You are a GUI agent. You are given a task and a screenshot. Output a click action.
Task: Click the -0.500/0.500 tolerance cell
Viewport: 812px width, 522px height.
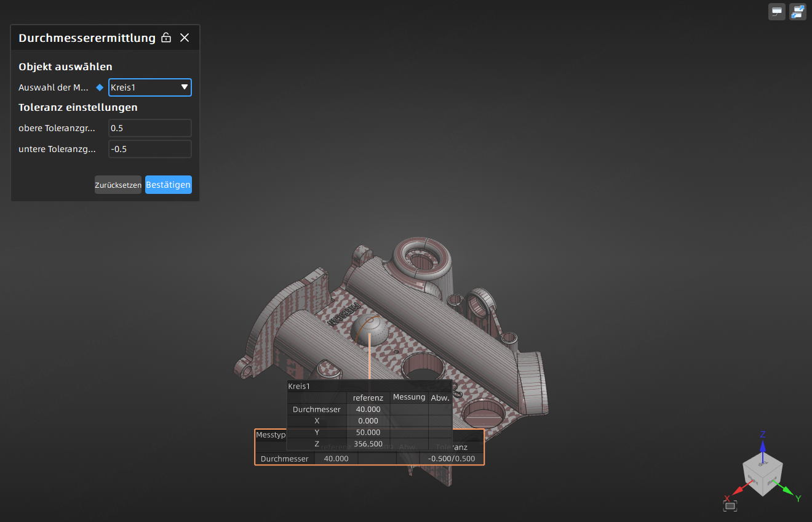click(452, 459)
